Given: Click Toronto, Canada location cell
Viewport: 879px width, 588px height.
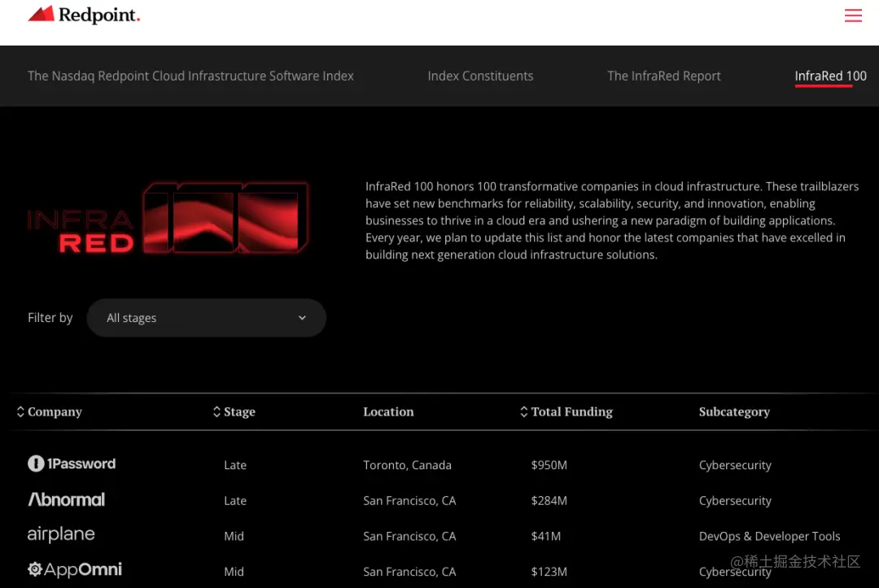Looking at the screenshot, I should click(x=407, y=465).
